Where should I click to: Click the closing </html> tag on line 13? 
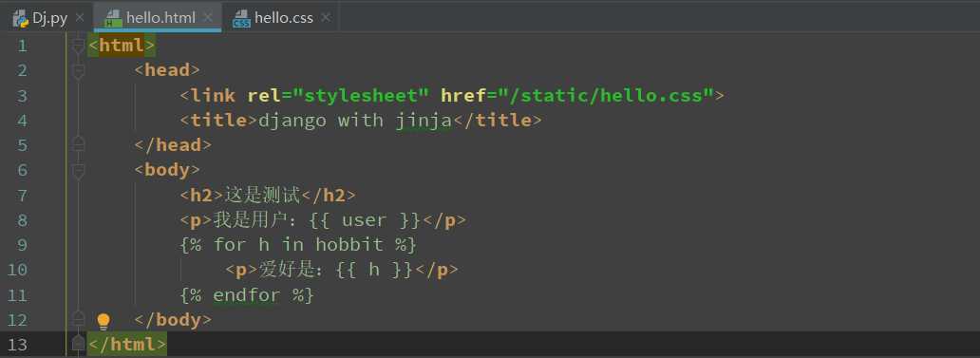coord(127,345)
